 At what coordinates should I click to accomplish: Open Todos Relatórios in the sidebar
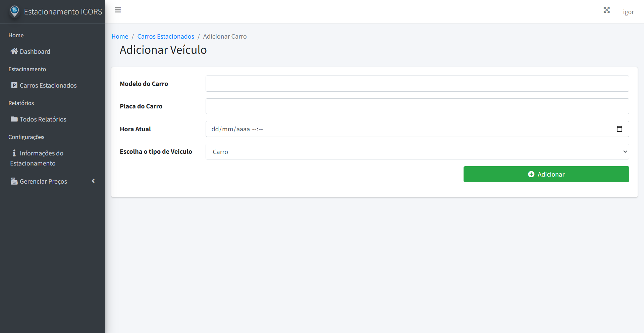coord(43,119)
